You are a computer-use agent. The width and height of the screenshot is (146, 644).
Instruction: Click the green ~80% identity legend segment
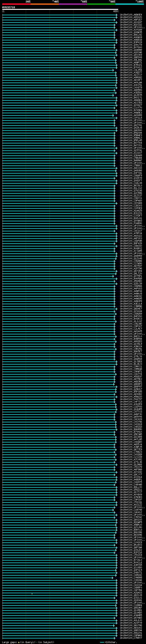pyautogui.click(x=101, y=4)
